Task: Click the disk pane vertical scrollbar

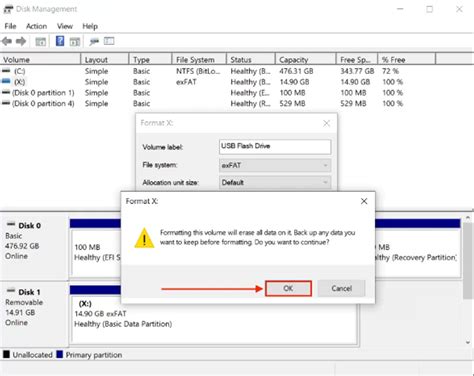Action: [x=468, y=261]
